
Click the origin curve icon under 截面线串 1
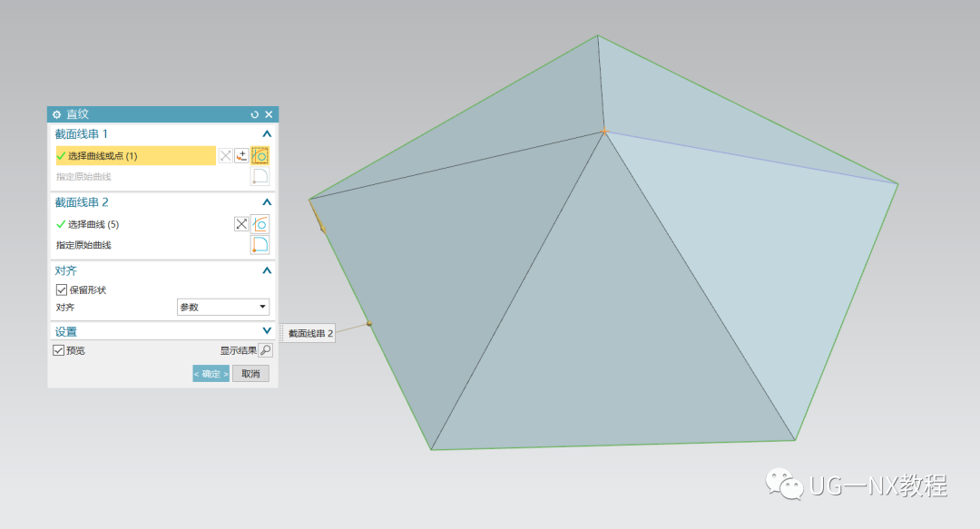260,176
